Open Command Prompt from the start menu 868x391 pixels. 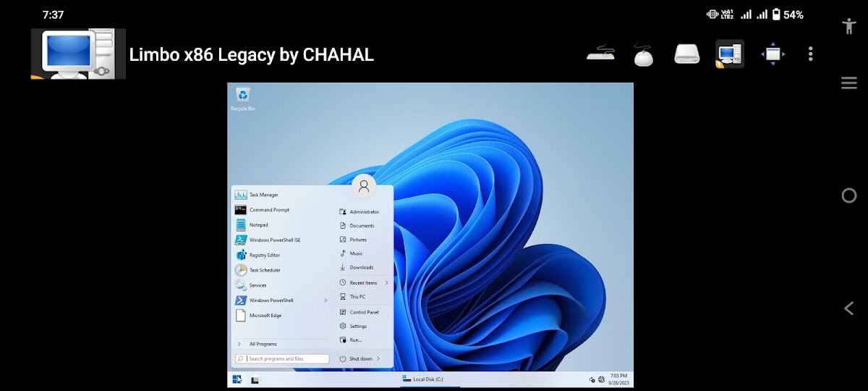(269, 210)
